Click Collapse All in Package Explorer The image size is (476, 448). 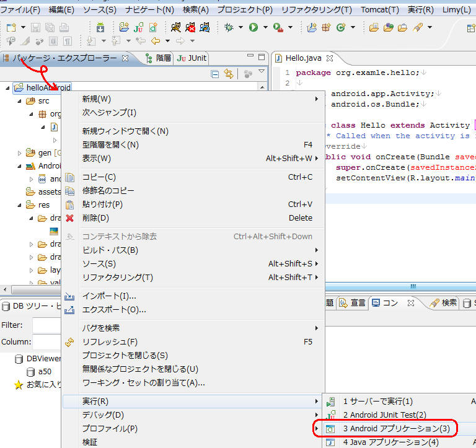[x=215, y=74]
